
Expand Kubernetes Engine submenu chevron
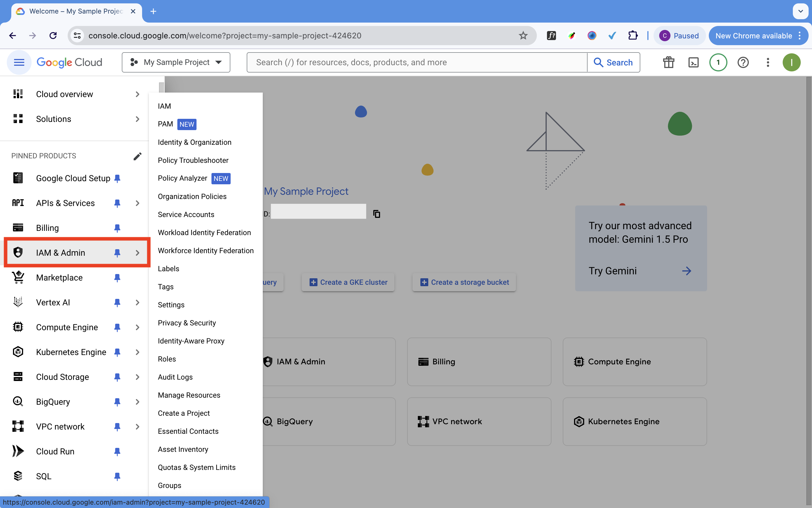pos(137,352)
